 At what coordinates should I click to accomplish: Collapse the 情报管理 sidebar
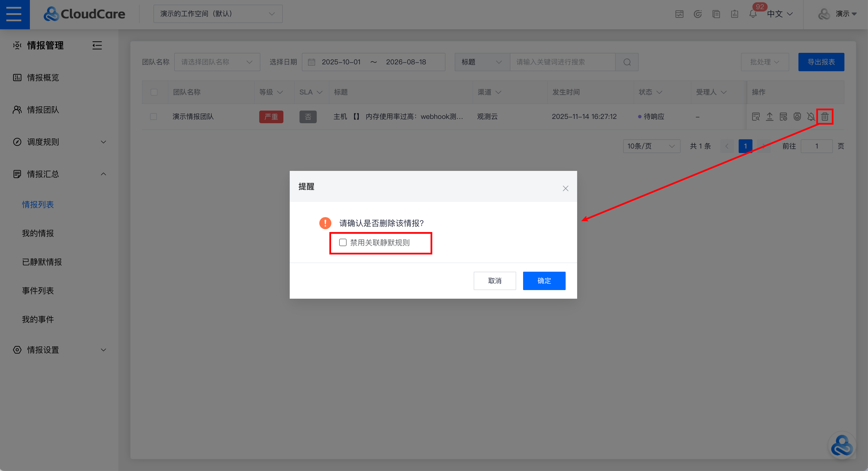[97, 45]
